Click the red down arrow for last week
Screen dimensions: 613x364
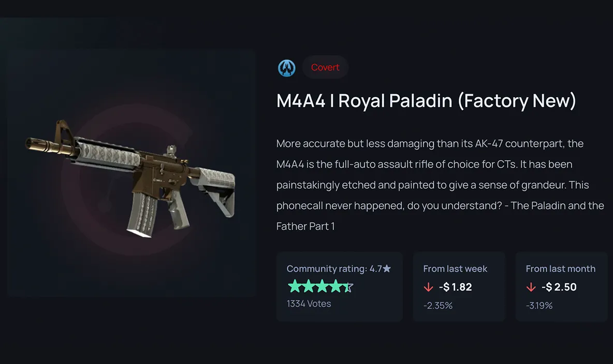tap(428, 287)
